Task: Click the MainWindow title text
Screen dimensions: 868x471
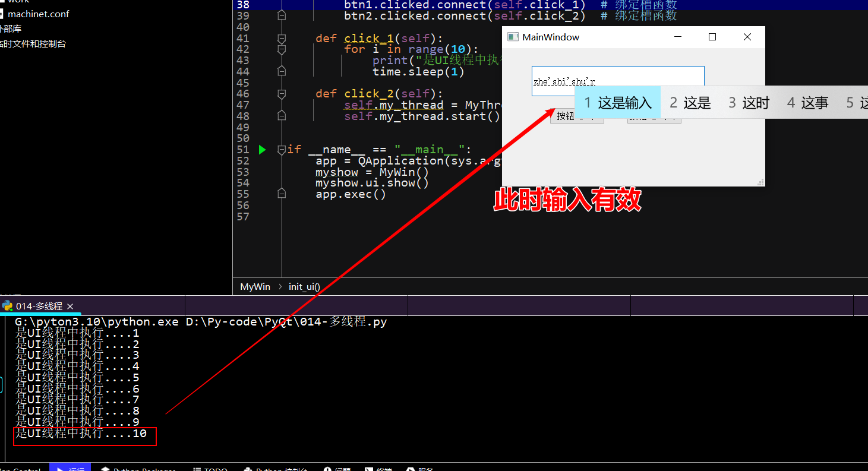Action: [x=551, y=37]
